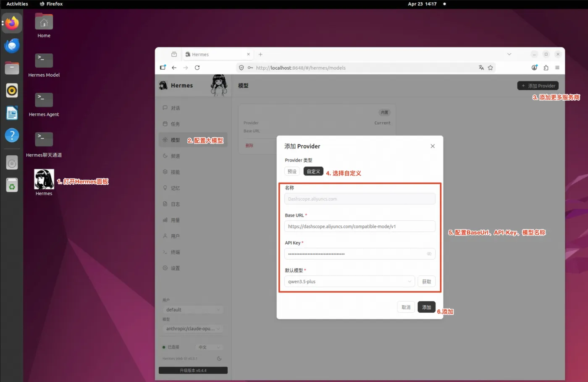Select the 自定义 provider type
This screenshot has height=382, width=588.
click(313, 171)
